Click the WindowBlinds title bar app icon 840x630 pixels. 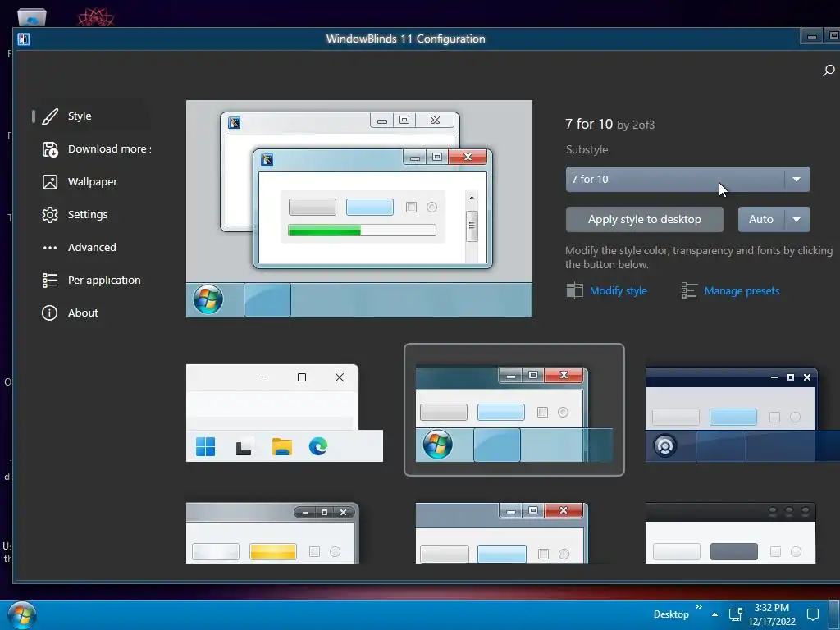[x=24, y=39]
